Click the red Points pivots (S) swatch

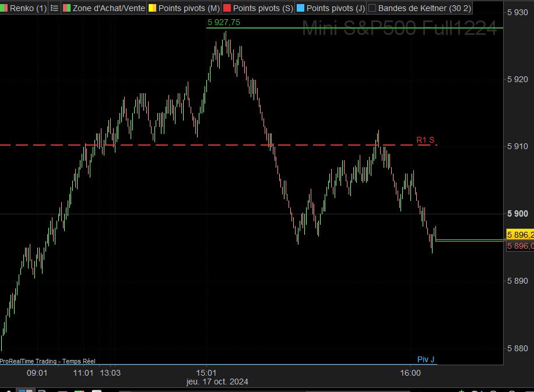tap(227, 8)
